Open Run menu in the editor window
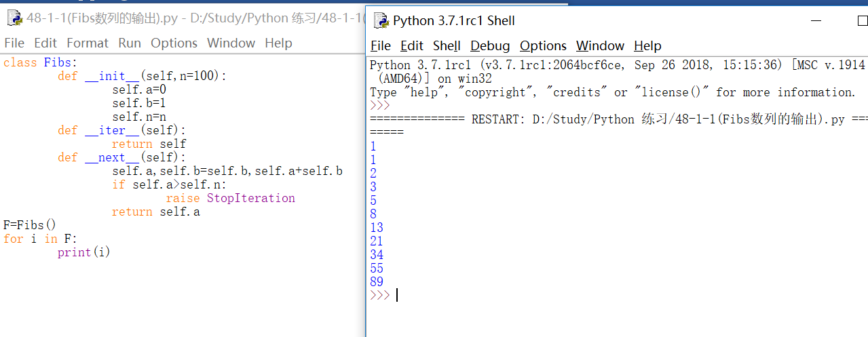This screenshot has width=868, height=337. tap(130, 43)
